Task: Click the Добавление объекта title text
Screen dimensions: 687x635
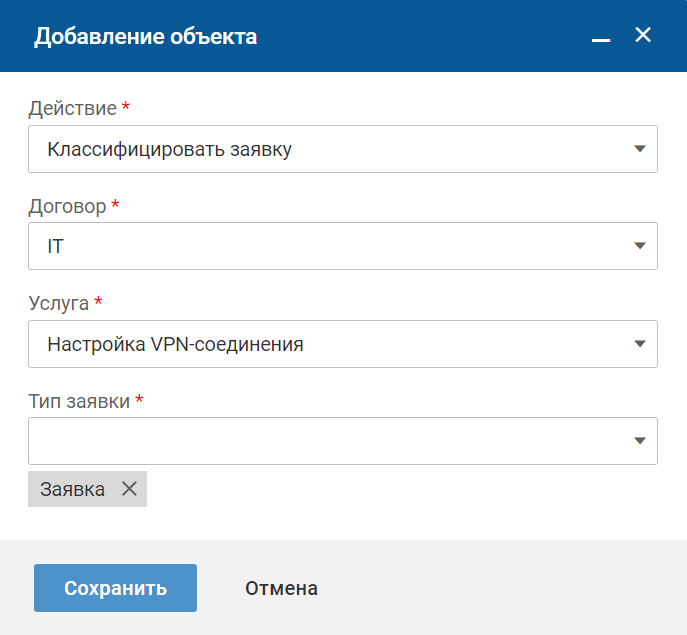Action: pyautogui.click(x=145, y=37)
